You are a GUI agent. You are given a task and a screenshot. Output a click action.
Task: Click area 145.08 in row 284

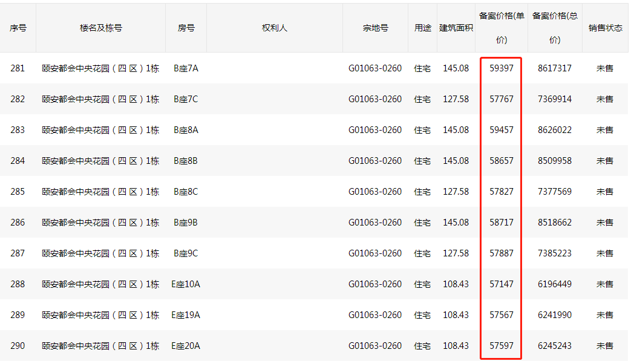pos(456,161)
